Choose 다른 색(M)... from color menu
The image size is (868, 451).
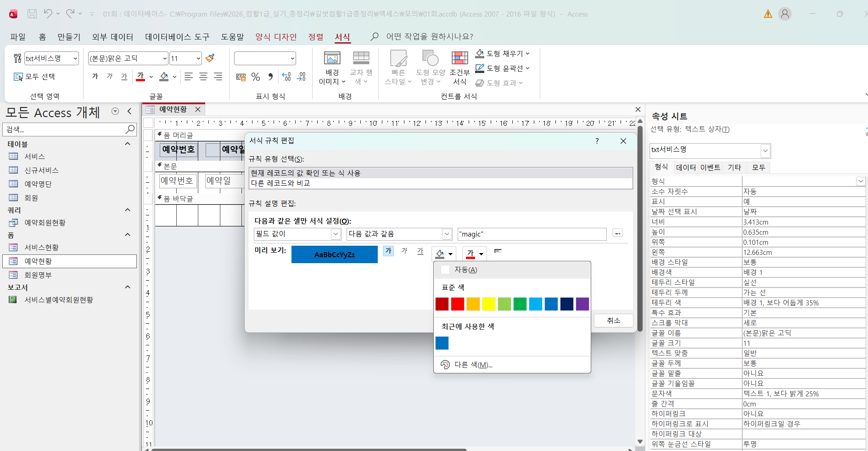click(x=473, y=365)
